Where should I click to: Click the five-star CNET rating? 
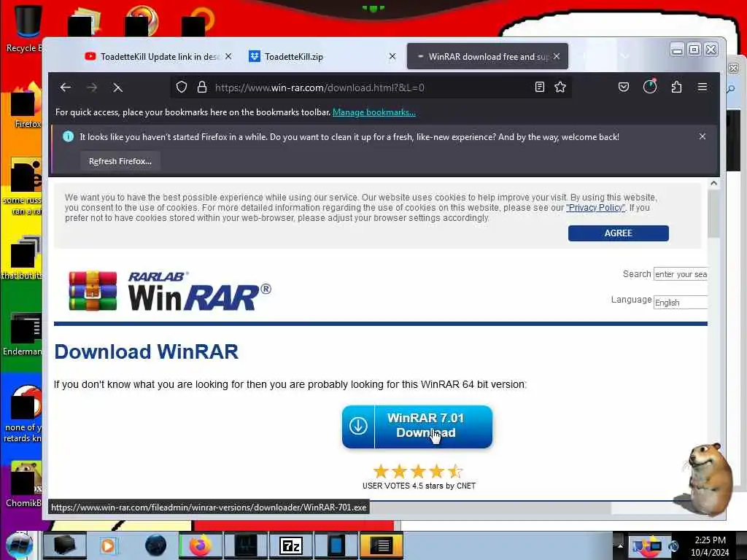point(418,472)
